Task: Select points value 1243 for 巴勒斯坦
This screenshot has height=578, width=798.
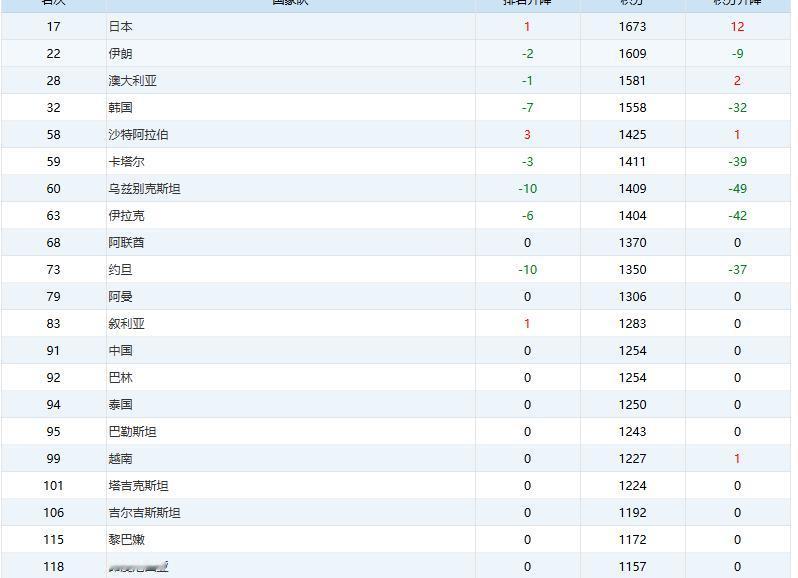Action: (x=633, y=431)
